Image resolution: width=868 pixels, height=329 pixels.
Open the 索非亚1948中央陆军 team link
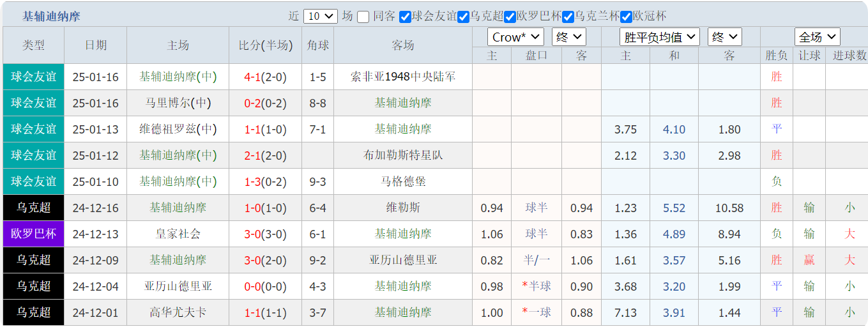pos(403,77)
